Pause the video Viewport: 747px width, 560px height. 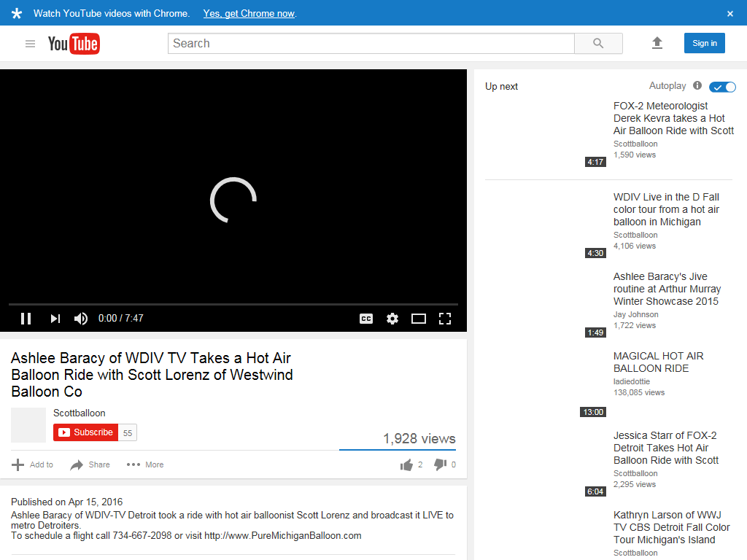point(26,319)
